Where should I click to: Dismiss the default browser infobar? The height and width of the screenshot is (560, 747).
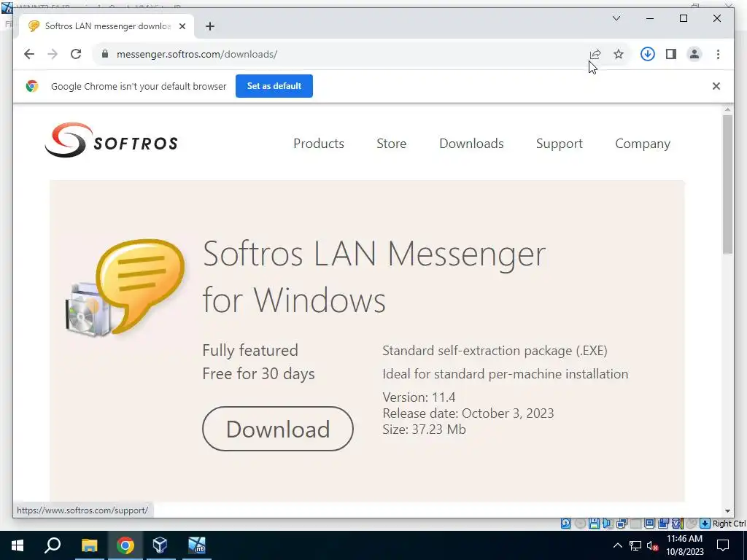tap(716, 86)
